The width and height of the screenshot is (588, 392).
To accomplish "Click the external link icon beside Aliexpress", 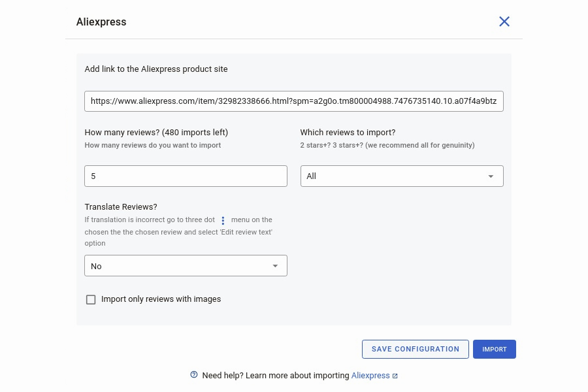I will coord(395,376).
